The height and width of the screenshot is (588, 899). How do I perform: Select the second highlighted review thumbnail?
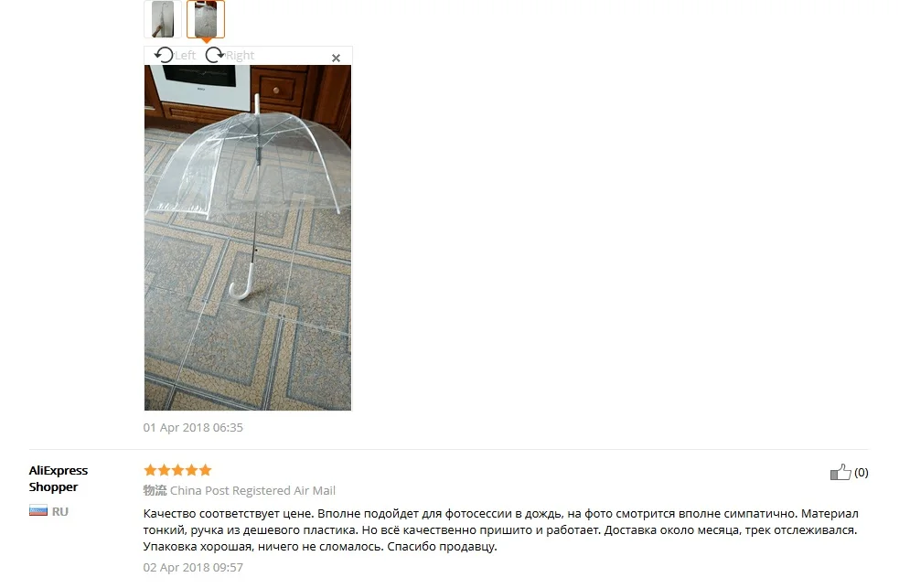click(205, 19)
